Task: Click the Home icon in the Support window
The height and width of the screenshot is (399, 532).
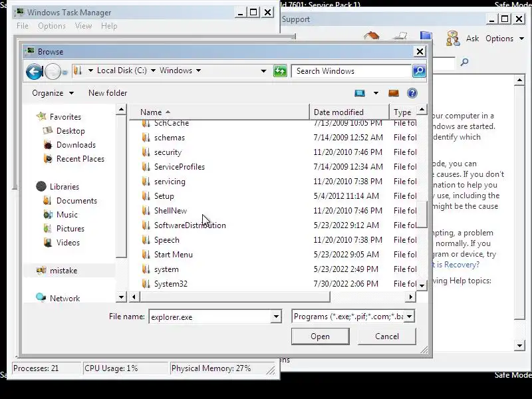Action: (371, 36)
